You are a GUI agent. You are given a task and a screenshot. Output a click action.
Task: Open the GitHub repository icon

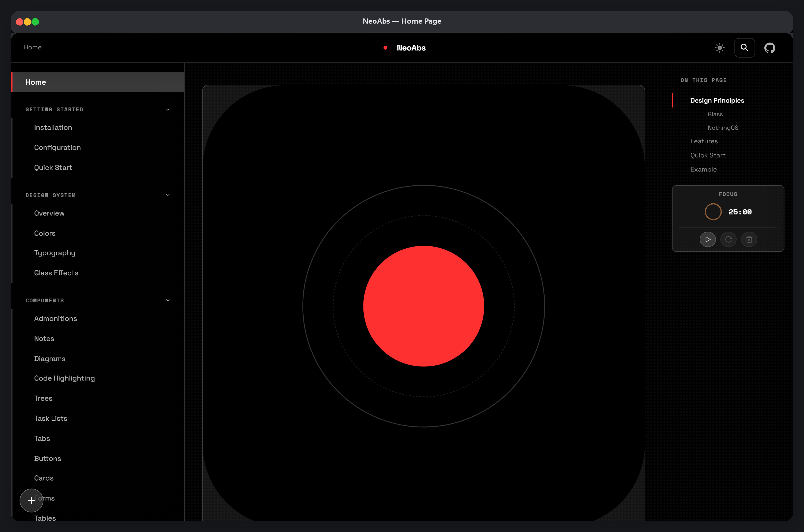click(x=770, y=48)
